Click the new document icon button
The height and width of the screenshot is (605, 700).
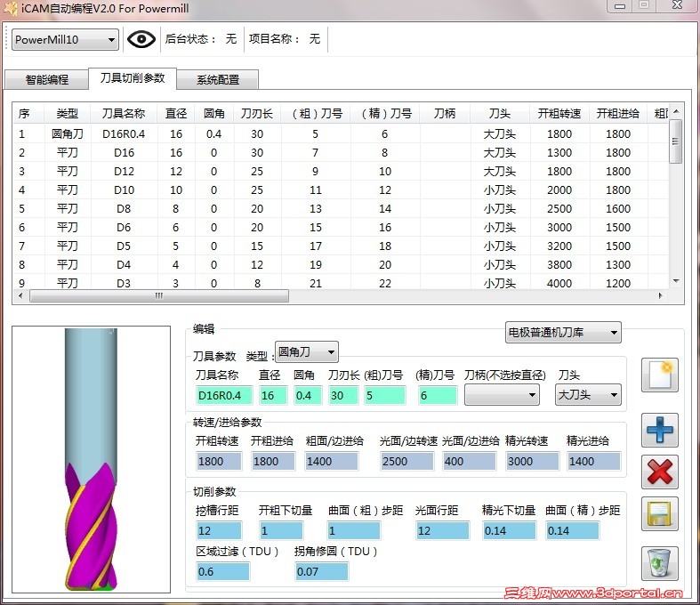659,375
